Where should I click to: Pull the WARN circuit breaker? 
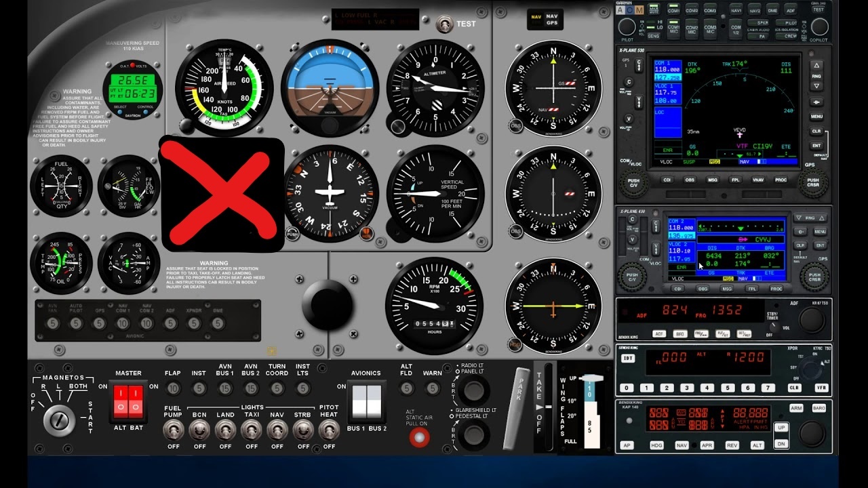point(432,388)
